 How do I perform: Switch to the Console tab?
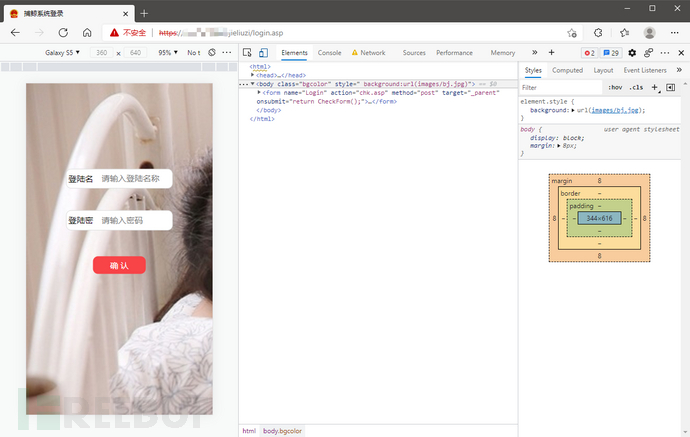point(329,53)
